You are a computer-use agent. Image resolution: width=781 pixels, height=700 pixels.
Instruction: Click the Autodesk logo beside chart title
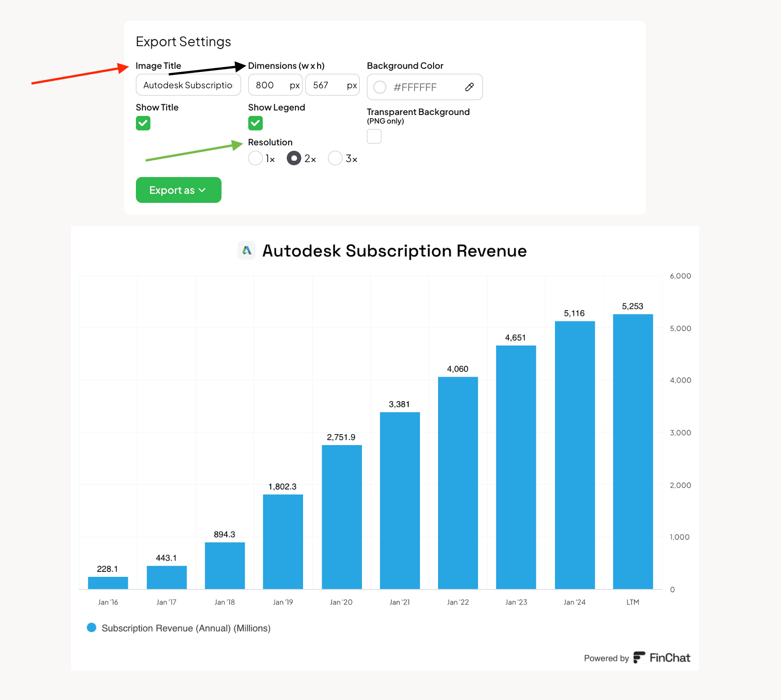[246, 250]
